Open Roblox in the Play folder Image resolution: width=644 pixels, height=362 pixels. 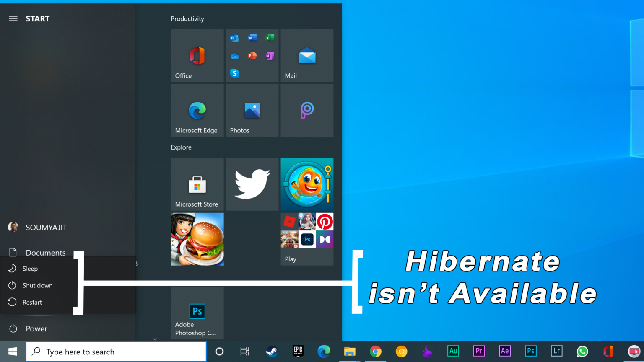coord(289,222)
